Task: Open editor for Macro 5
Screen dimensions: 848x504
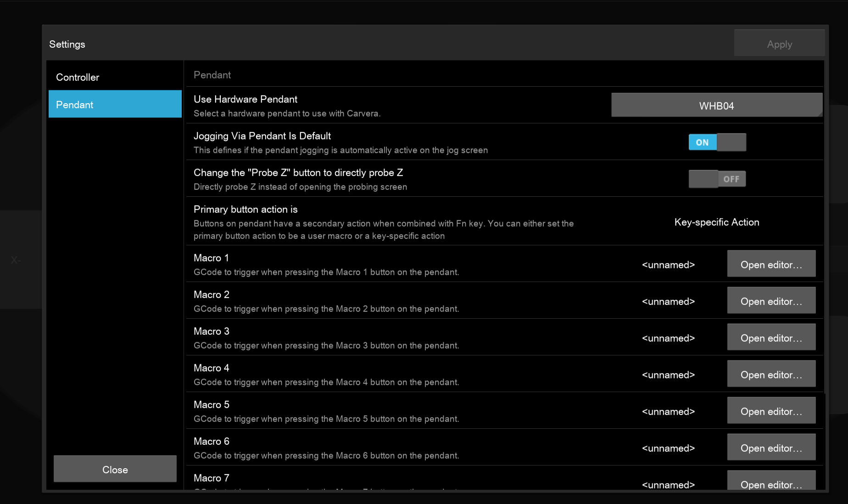Action: pos(771,411)
